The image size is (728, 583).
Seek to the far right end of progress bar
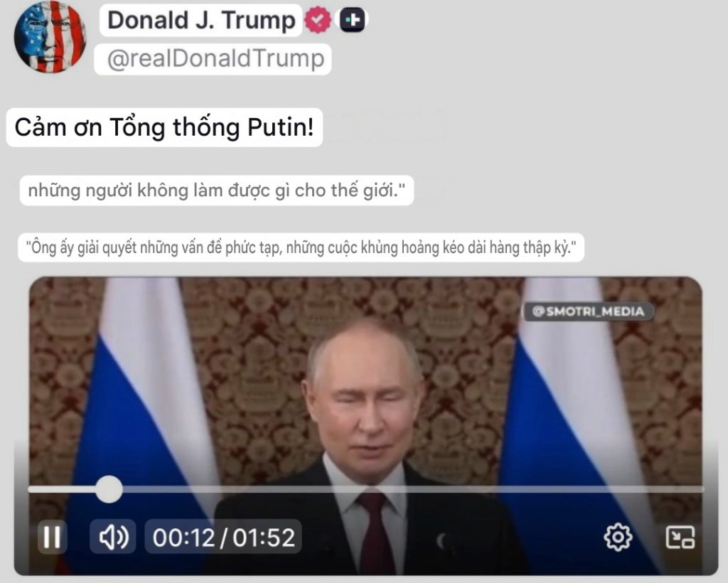pos(702,489)
